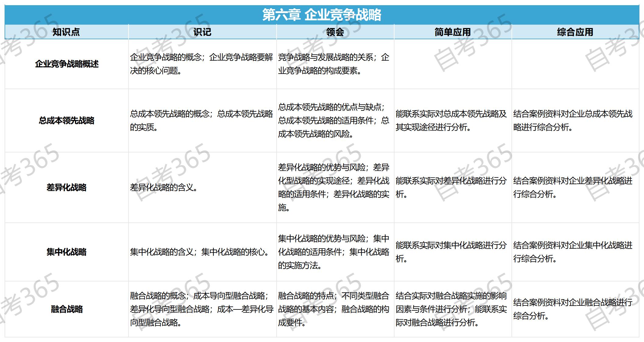Select the 识记 column header
The width and height of the screenshot is (644, 342).
(x=202, y=32)
